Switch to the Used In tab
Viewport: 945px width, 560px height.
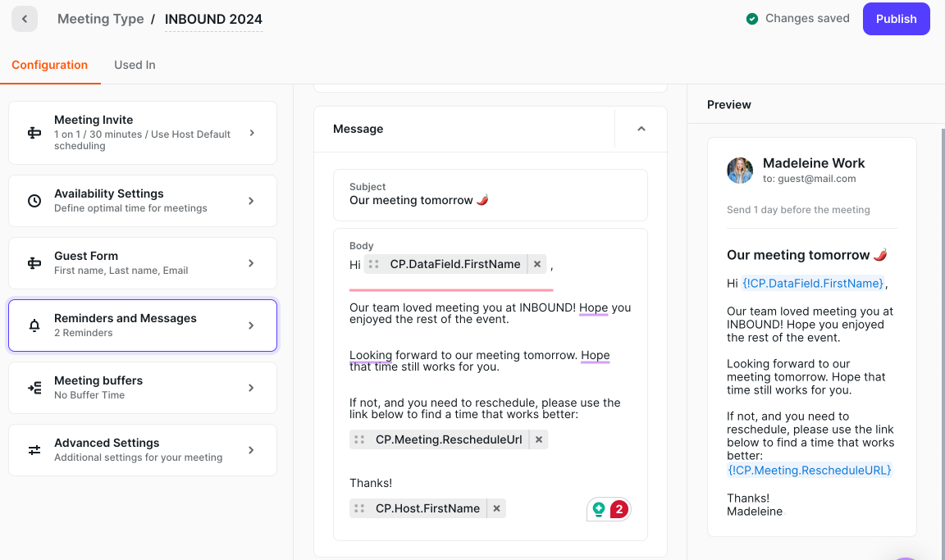[135, 65]
